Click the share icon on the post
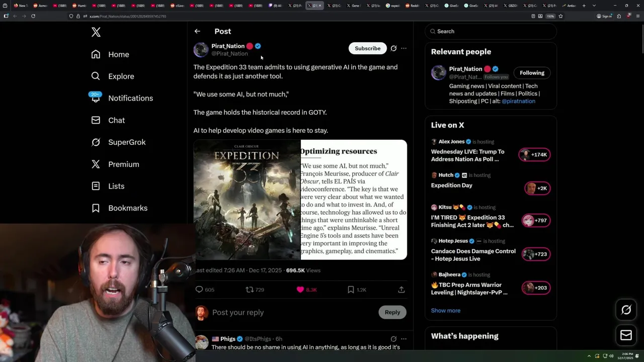This screenshot has height=362, width=644. click(401, 290)
